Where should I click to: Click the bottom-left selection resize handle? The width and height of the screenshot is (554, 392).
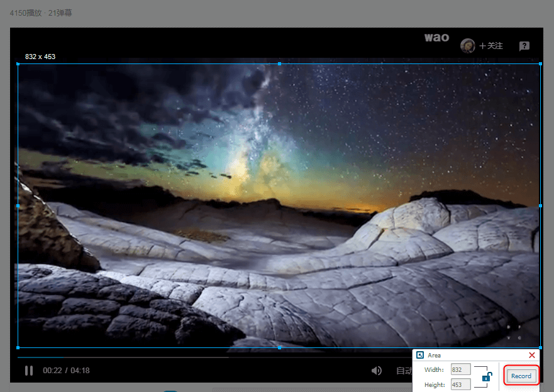pos(18,347)
